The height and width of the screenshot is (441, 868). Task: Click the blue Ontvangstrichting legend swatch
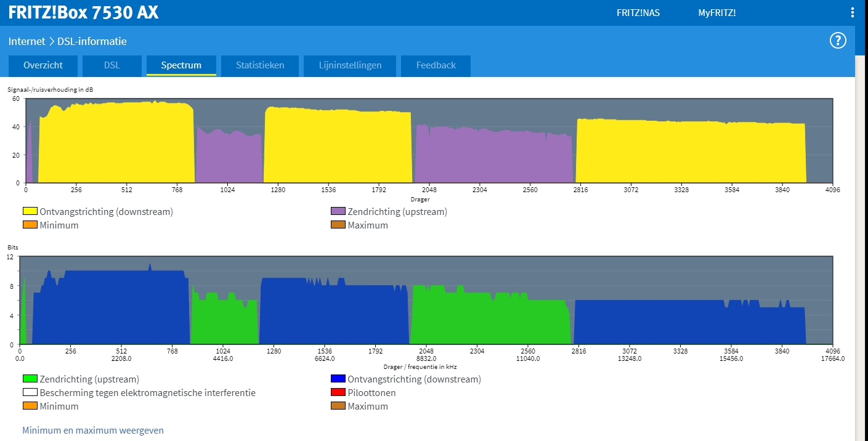click(338, 379)
